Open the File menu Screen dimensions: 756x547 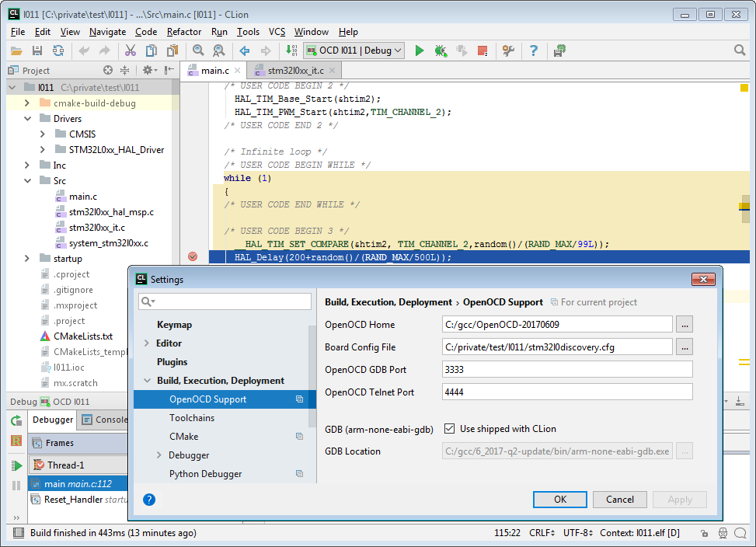pyautogui.click(x=18, y=32)
